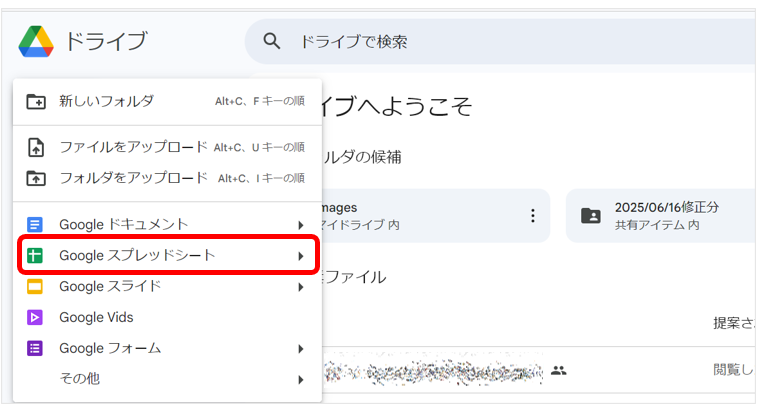This screenshot has height=410, width=760.
Task: Select Google ドキュメント menu item
Action: pyautogui.click(x=167, y=224)
